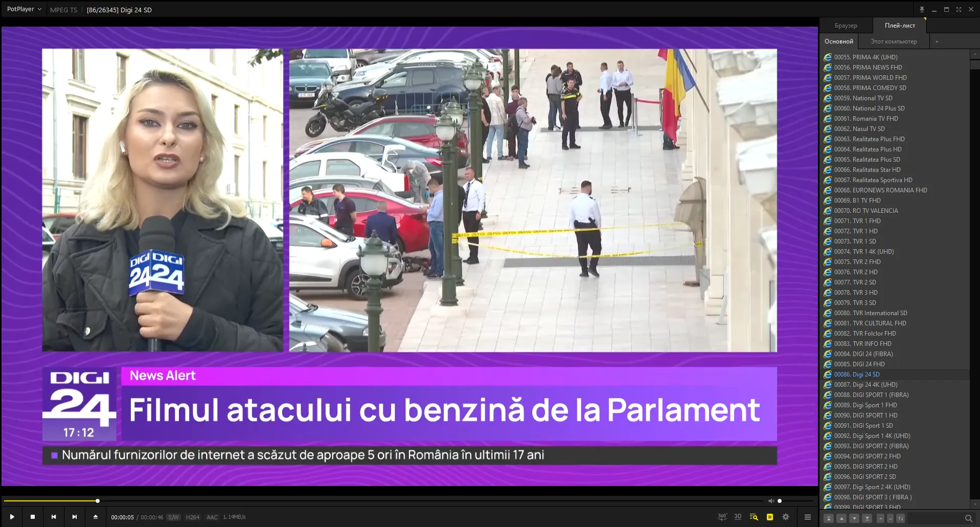Remove item with the playlist minus button
980x527 pixels.
click(x=890, y=518)
